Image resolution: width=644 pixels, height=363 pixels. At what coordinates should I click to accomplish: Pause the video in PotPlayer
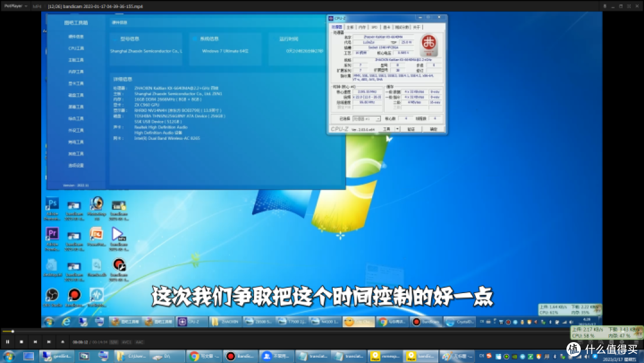click(8, 342)
